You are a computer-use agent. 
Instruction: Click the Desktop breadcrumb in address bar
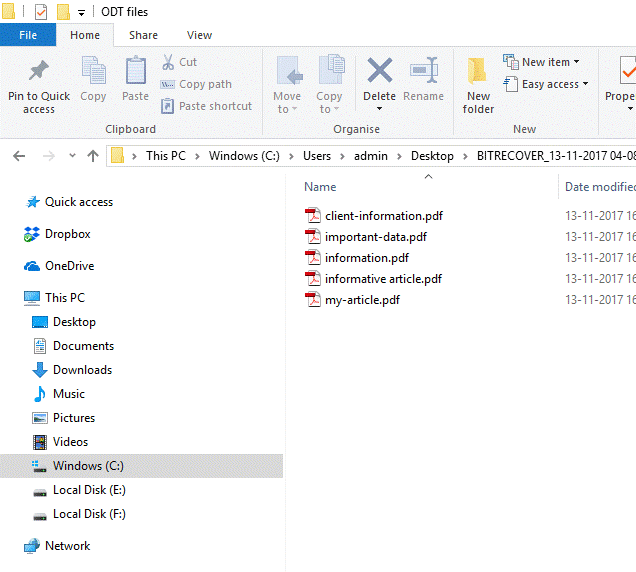coord(432,156)
